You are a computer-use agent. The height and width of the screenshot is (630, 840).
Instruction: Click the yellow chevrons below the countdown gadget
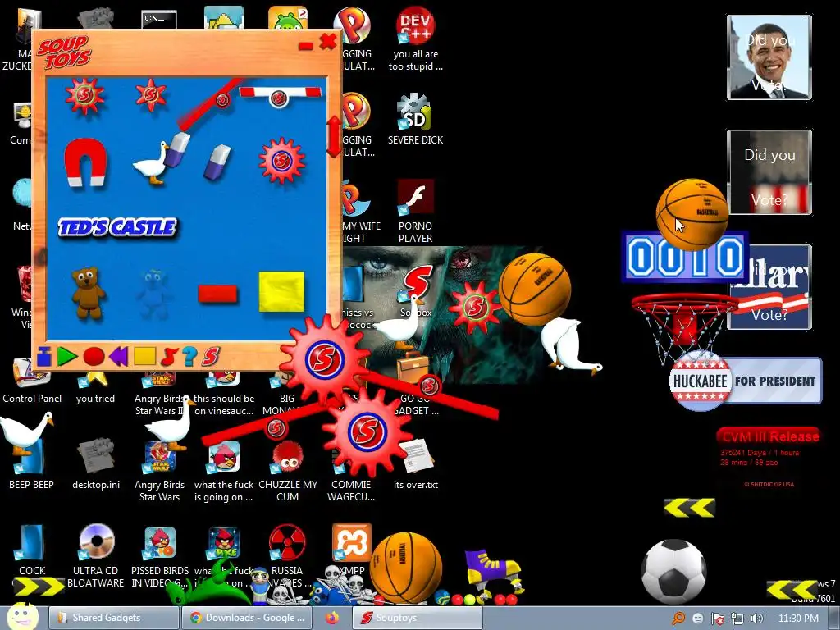pyautogui.click(x=689, y=508)
